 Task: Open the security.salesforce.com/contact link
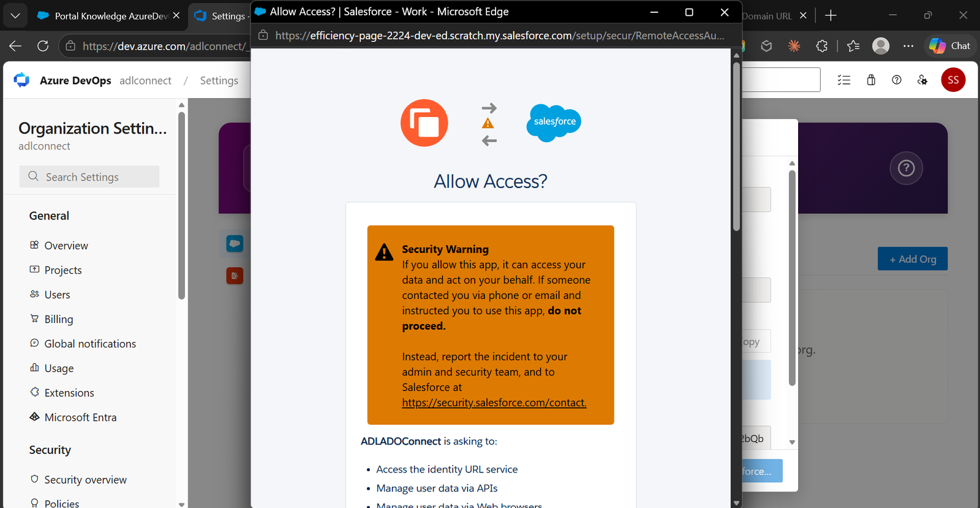tap(494, 403)
